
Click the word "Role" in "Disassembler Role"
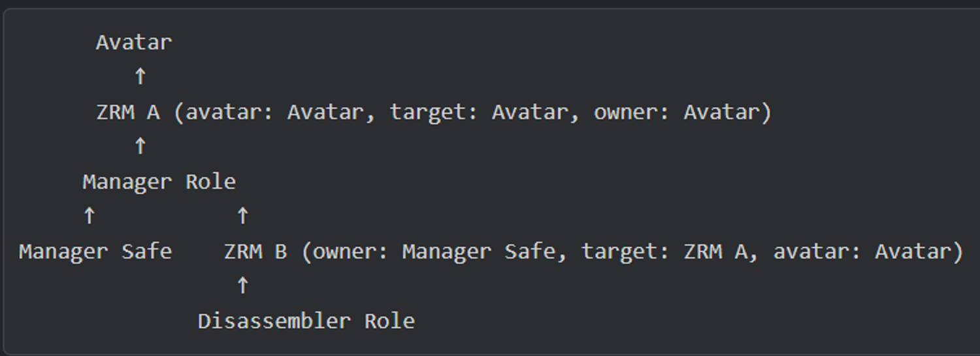[389, 321]
